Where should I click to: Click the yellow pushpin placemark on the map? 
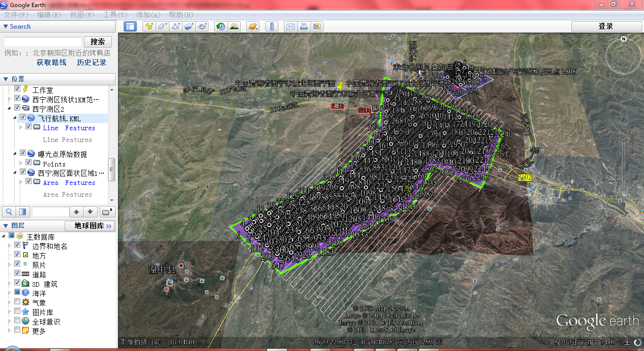pyautogui.click(x=340, y=86)
